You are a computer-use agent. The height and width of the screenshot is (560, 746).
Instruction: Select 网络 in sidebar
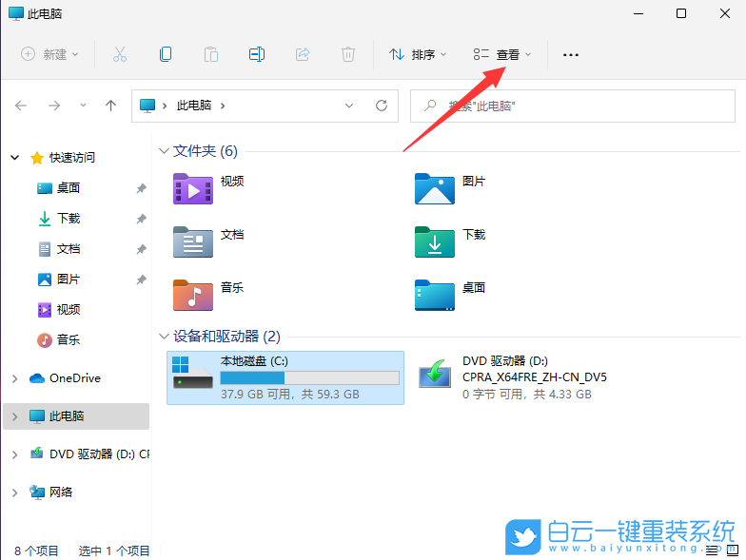pyautogui.click(x=61, y=492)
